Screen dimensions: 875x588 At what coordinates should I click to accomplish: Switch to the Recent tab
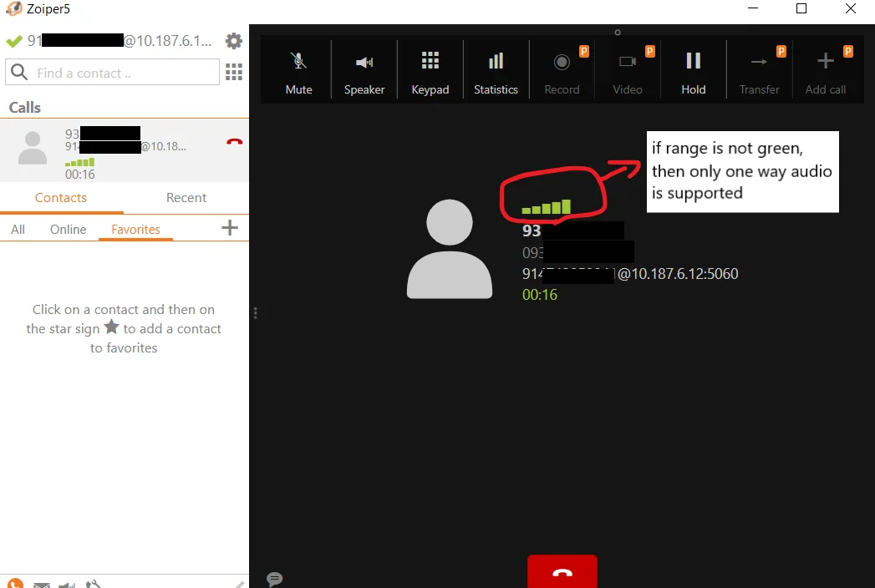pos(186,198)
